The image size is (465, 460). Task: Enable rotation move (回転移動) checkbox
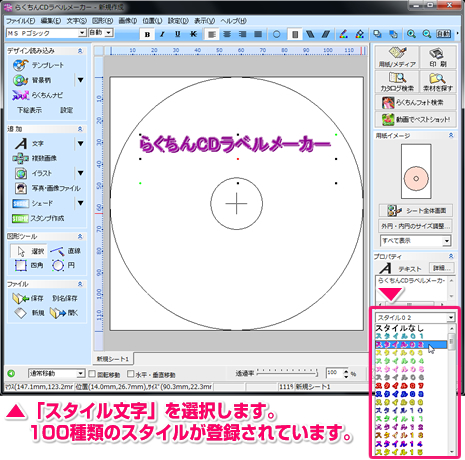point(92,374)
